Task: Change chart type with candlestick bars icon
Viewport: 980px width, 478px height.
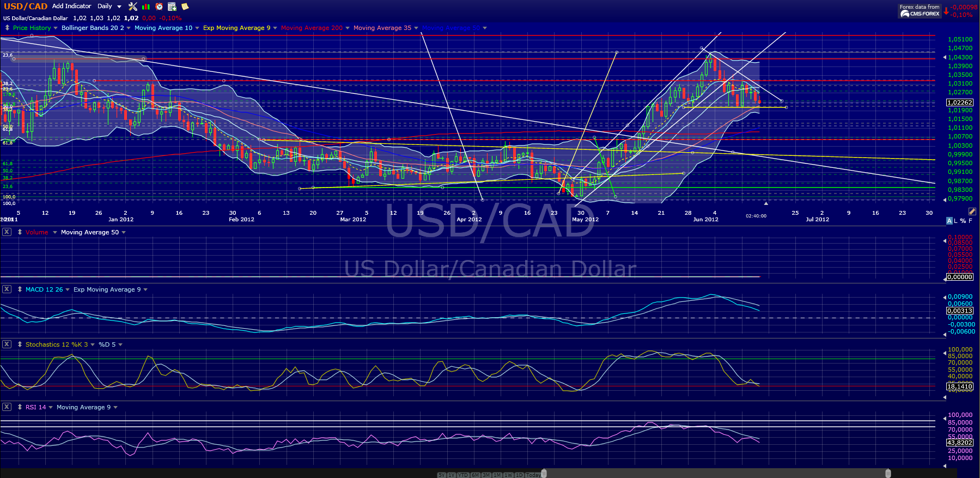Action: [x=145, y=7]
